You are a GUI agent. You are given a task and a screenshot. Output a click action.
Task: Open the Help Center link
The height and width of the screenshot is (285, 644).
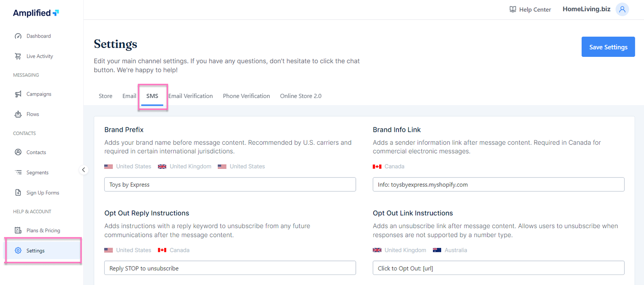pyautogui.click(x=530, y=9)
